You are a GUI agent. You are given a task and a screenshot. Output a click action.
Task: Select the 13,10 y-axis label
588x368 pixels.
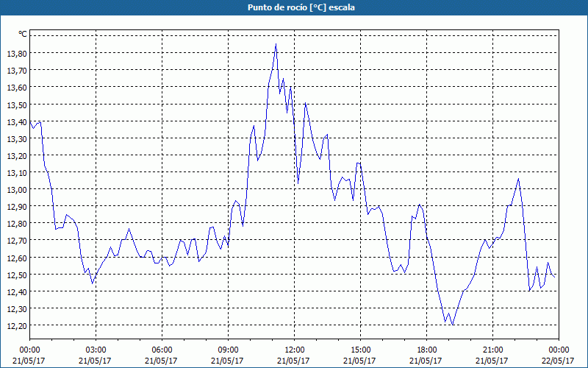[x=17, y=173]
